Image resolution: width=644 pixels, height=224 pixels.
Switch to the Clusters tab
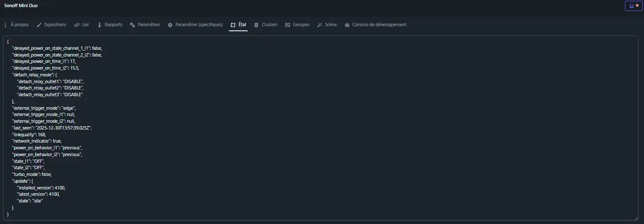[269, 25]
